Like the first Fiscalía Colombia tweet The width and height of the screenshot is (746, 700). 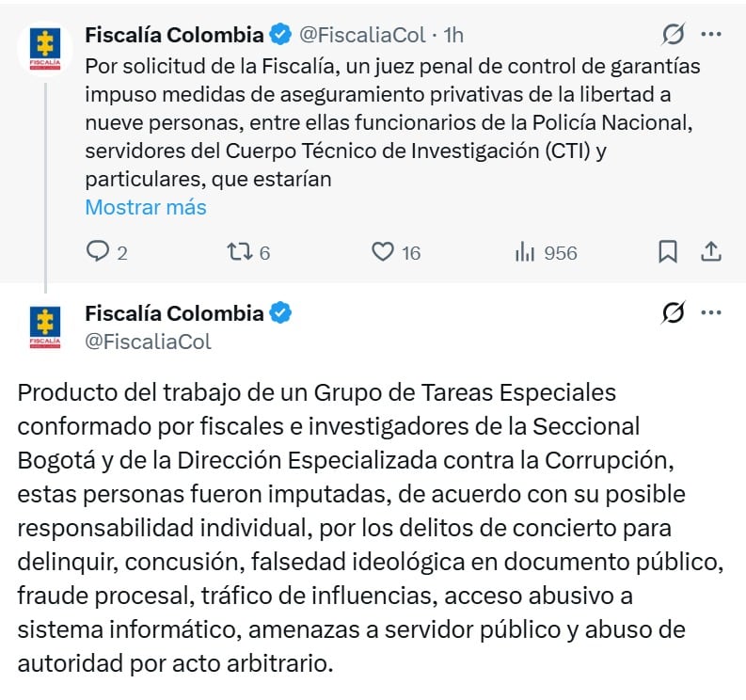[382, 252]
